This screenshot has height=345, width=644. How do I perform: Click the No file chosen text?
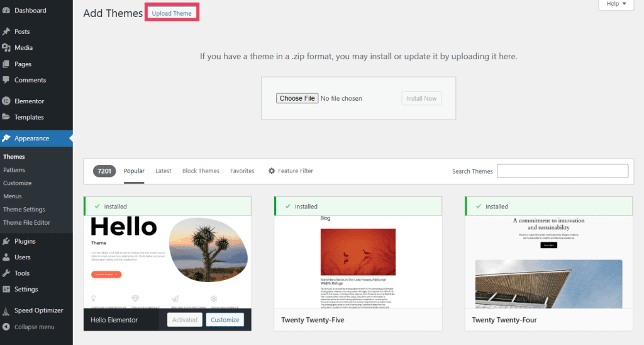(341, 98)
